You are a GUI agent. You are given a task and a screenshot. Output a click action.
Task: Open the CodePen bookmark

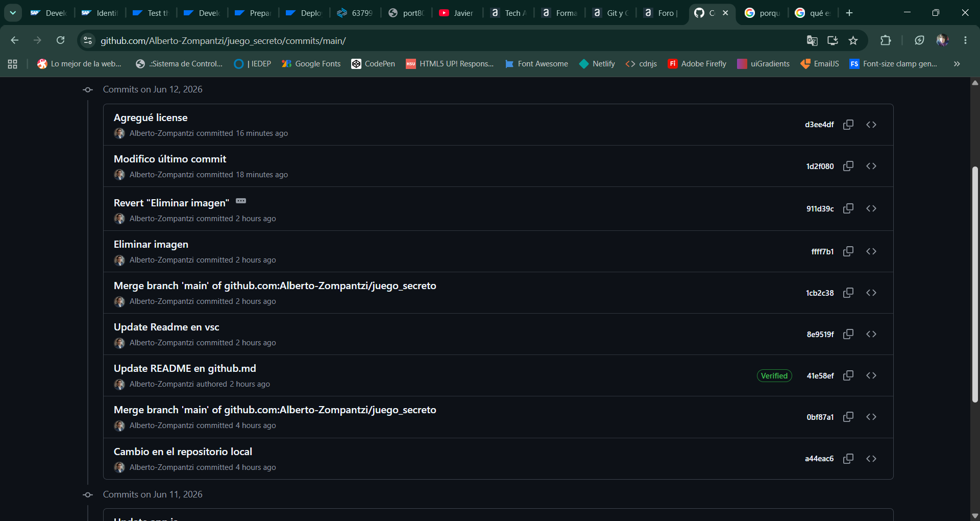(373, 64)
